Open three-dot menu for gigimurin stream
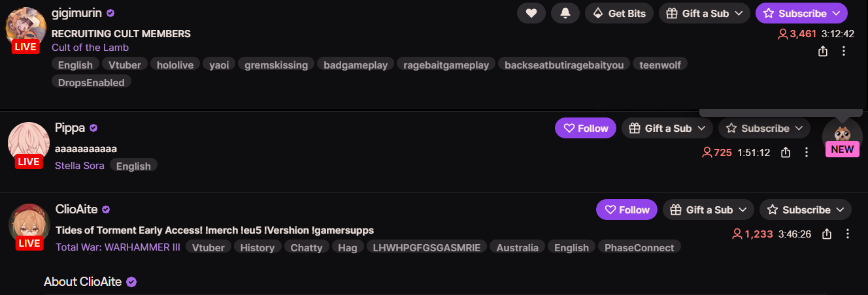 point(844,51)
